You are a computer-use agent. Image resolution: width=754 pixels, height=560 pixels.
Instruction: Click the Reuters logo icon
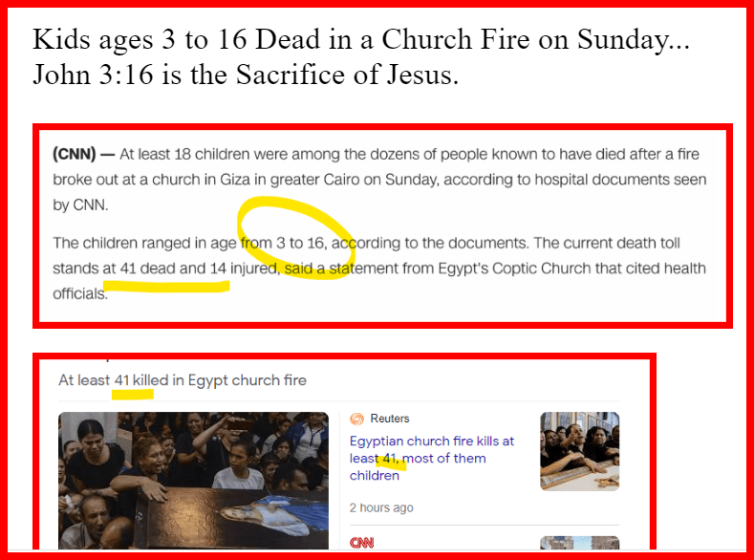(356, 419)
